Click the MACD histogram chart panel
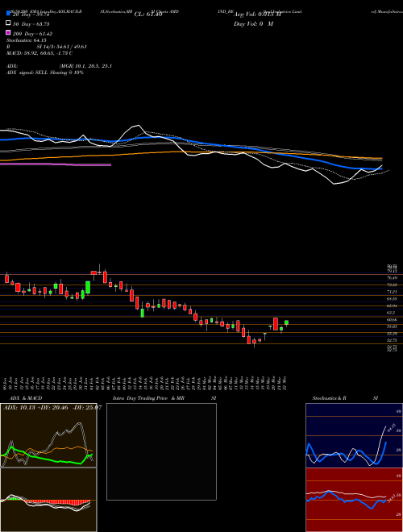Viewport: 403px width, 532px height. coord(48,500)
